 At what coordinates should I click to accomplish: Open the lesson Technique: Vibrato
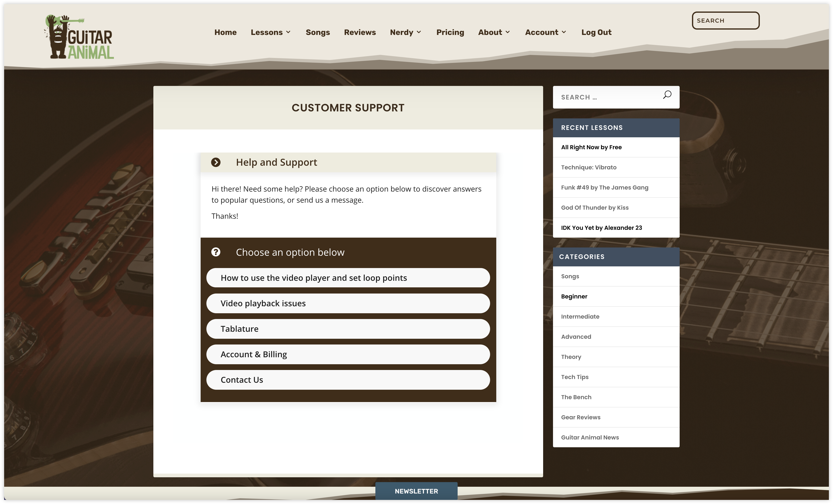click(x=589, y=167)
